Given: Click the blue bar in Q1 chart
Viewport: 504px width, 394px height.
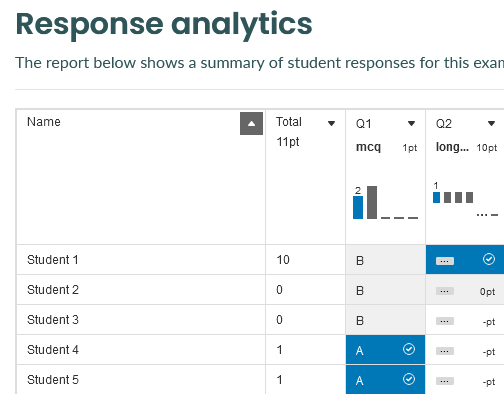Looking at the screenshot, I should click(358, 207).
